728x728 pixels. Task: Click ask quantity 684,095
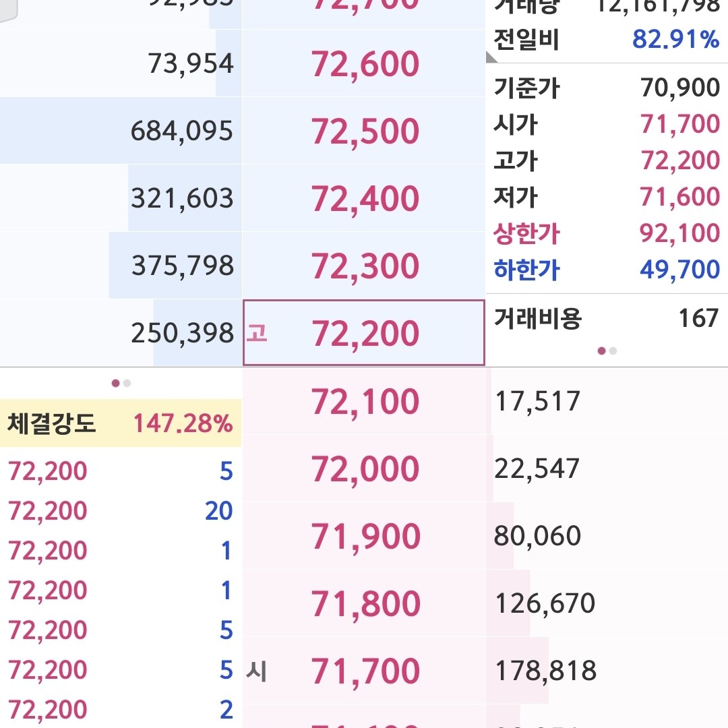click(182, 131)
